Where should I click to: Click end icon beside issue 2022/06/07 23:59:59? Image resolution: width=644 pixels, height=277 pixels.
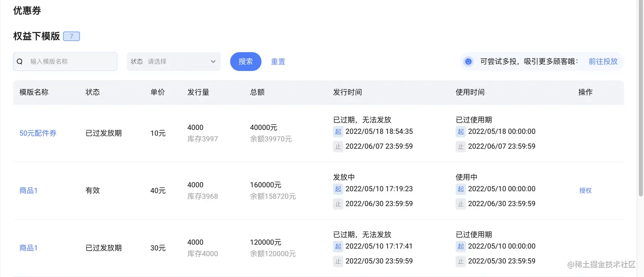(x=338, y=146)
